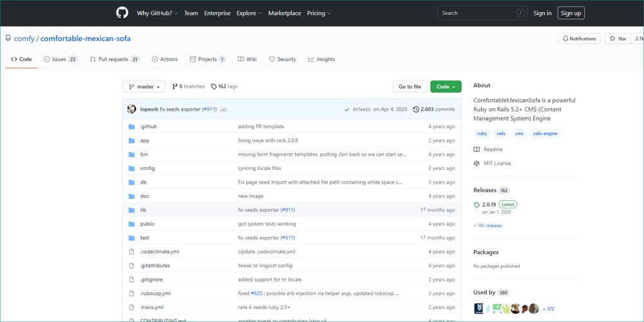Click the config folder icon

pyautogui.click(x=131, y=168)
